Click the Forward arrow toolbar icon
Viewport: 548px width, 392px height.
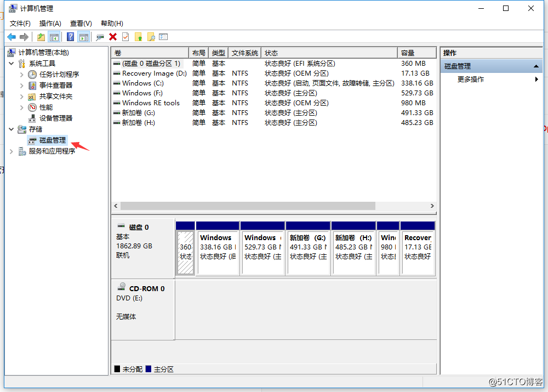(24, 37)
